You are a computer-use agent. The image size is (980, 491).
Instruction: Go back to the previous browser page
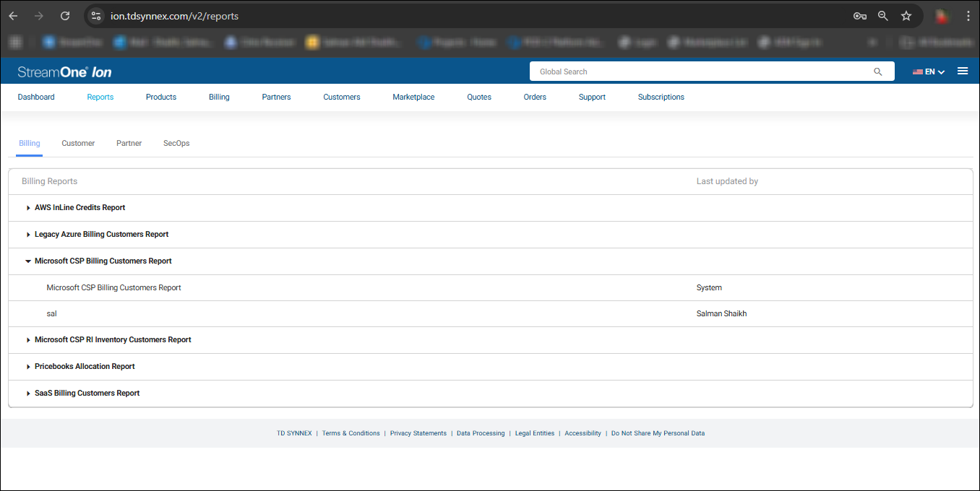coord(13,16)
